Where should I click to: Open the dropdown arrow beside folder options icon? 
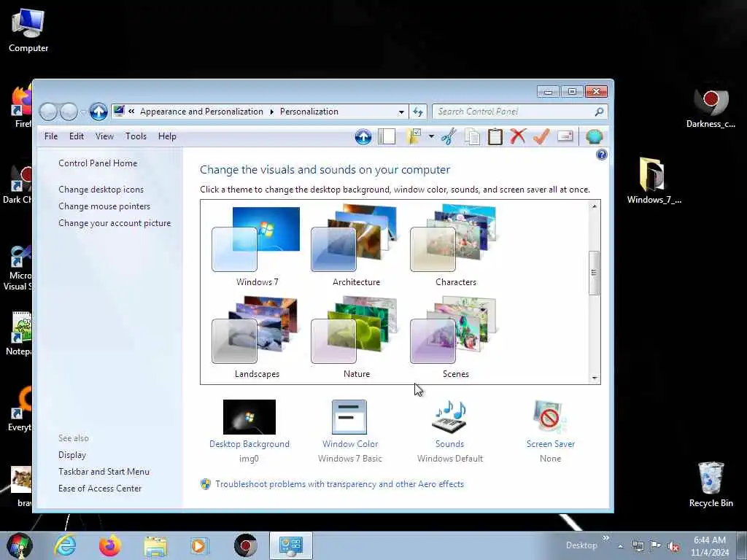click(431, 136)
